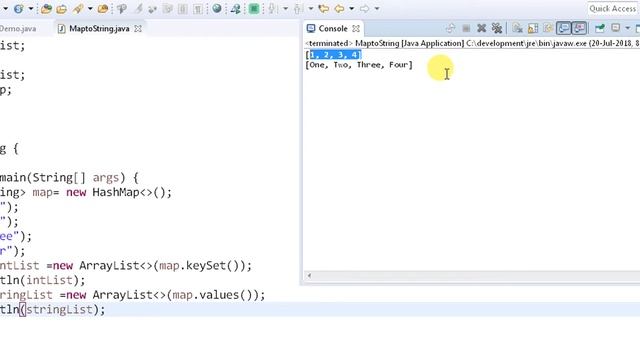
Task: Click the Next Annotation toolbar icon
Action: click(x=273, y=9)
